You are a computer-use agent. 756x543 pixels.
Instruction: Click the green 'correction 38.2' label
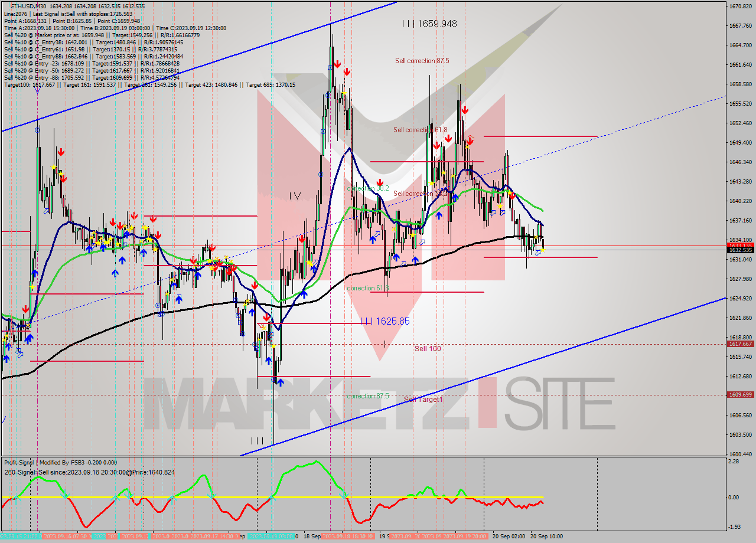tap(367, 188)
